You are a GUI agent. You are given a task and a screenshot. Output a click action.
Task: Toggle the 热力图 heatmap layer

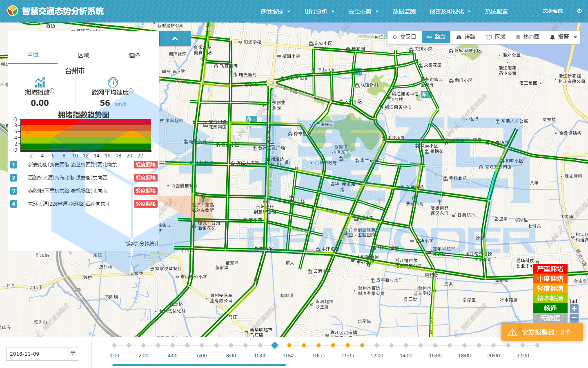point(527,37)
